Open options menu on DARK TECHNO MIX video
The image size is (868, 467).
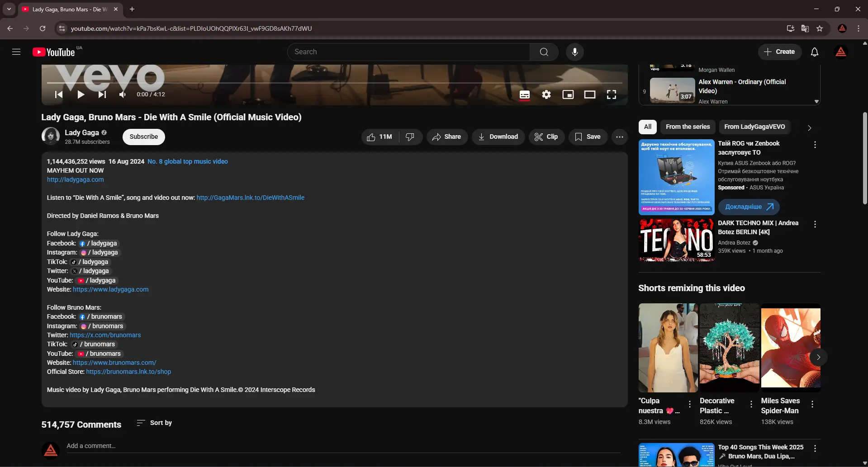(x=814, y=224)
